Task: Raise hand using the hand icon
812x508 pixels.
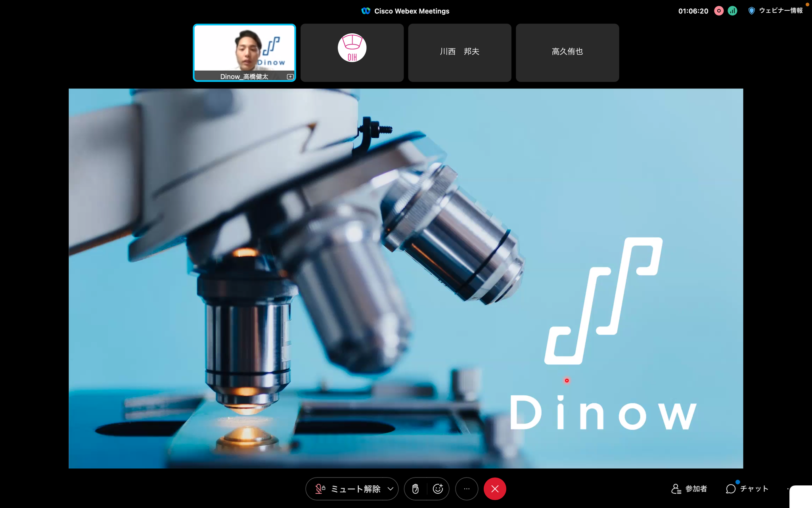Action: [415, 489]
